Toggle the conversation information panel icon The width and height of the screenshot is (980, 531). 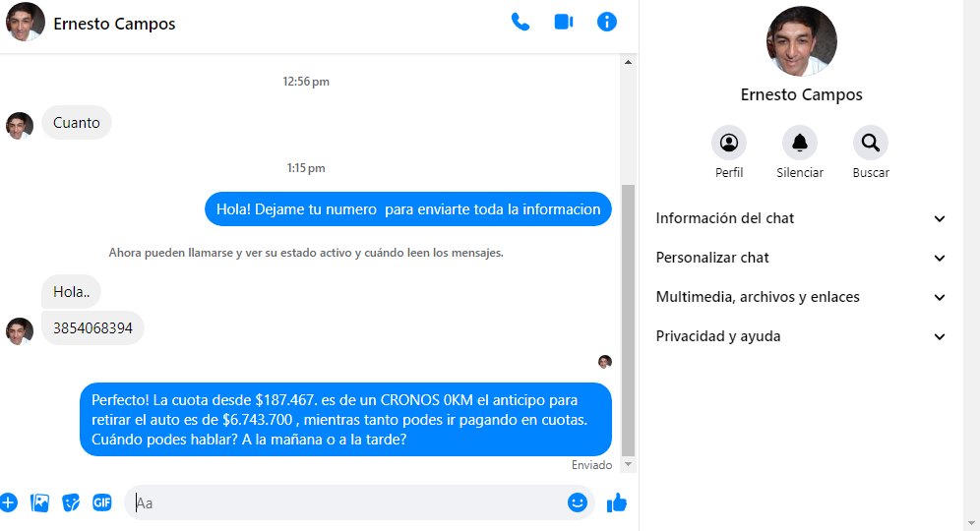point(607,22)
